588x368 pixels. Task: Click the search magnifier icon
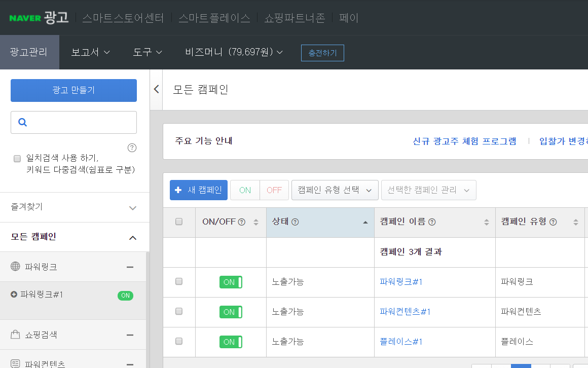[22, 122]
